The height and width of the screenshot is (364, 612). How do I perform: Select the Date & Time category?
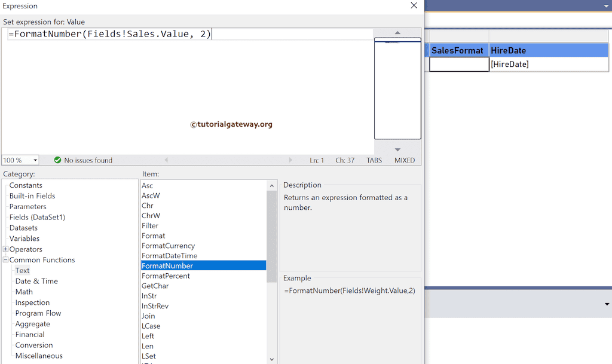(37, 281)
